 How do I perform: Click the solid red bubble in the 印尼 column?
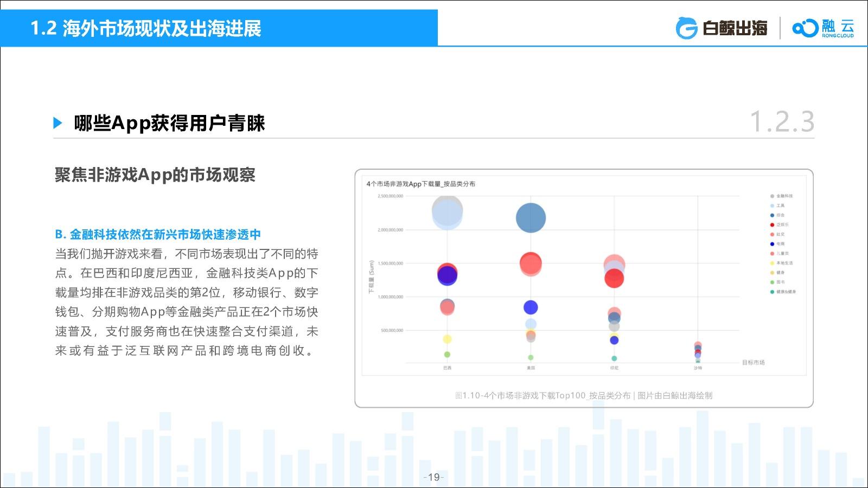[614, 279]
